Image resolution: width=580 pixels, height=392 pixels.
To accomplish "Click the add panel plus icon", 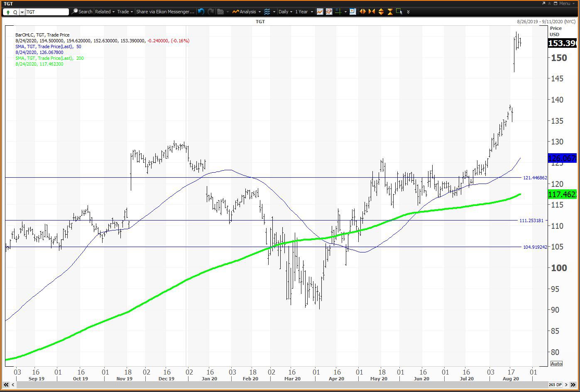I will (x=353, y=12).
